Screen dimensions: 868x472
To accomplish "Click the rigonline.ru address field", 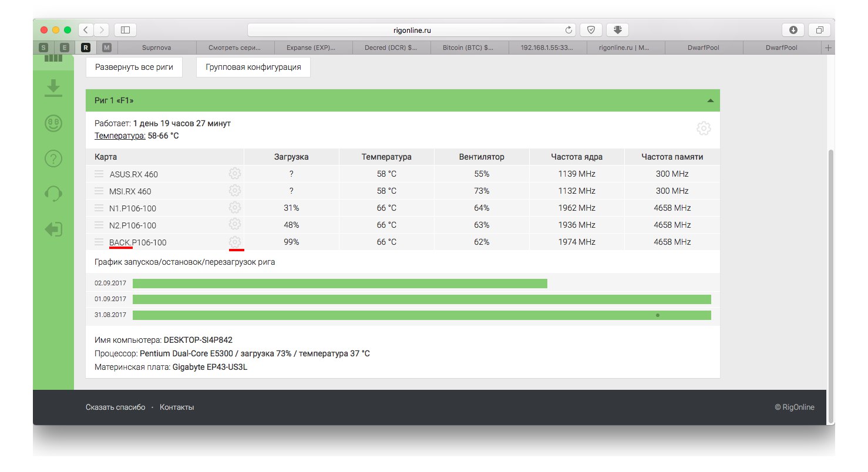I will click(x=412, y=30).
